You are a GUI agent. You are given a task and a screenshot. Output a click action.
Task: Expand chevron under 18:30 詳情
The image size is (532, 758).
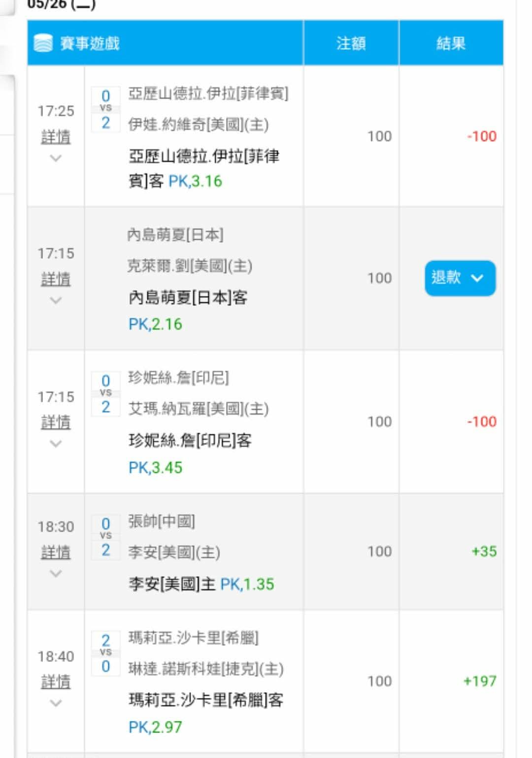pos(56,574)
